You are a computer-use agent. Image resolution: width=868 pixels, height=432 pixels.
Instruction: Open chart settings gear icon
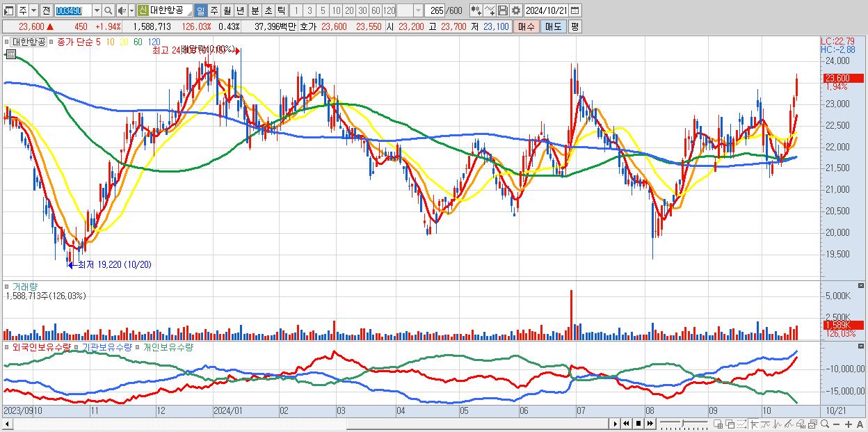pyautogui.click(x=516, y=10)
